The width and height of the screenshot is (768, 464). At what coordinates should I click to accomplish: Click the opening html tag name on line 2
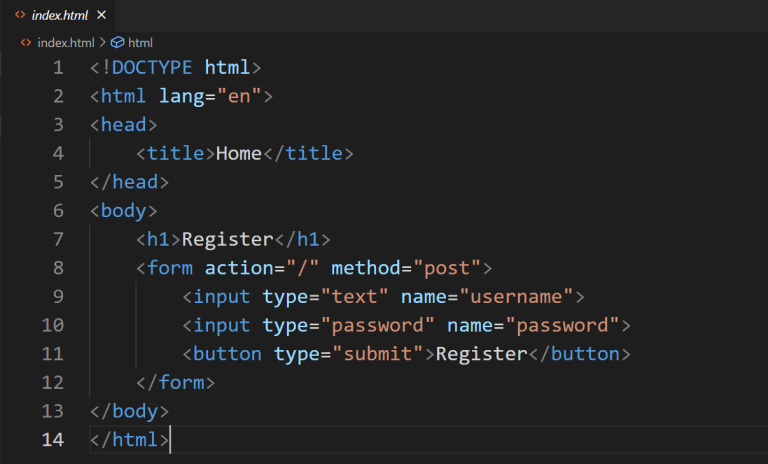point(123,97)
